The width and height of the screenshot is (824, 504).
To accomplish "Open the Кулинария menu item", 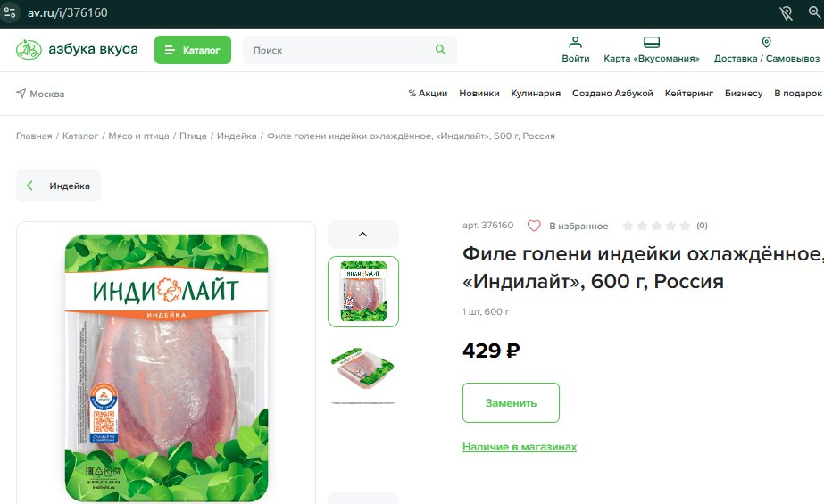I will 536,93.
